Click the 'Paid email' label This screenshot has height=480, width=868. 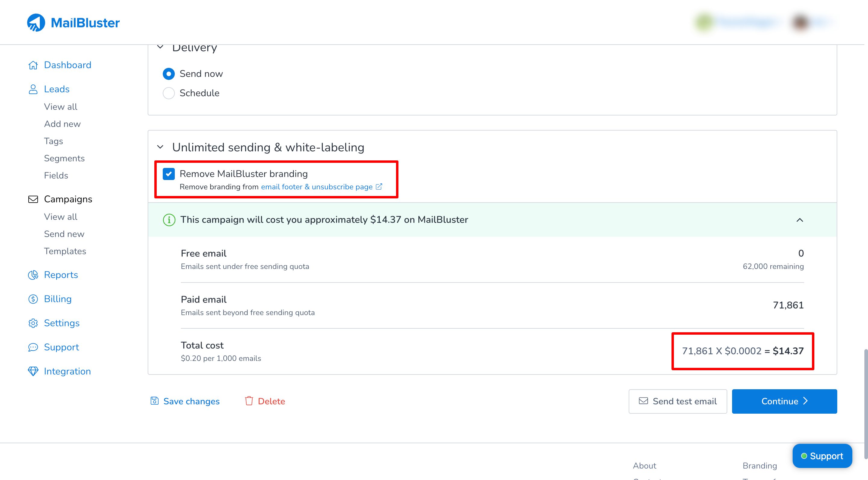pyautogui.click(x=203, y=299)
